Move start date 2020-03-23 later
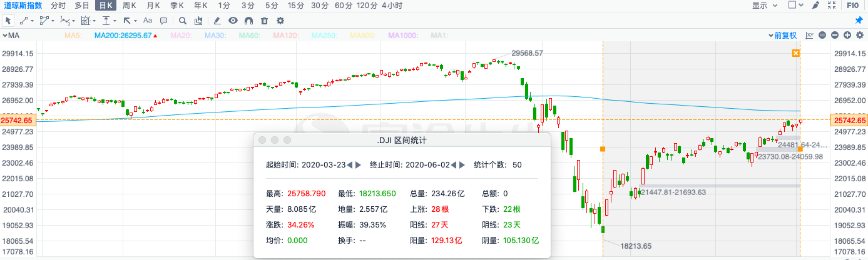868x260 pixels. click(x=358, y=165)
